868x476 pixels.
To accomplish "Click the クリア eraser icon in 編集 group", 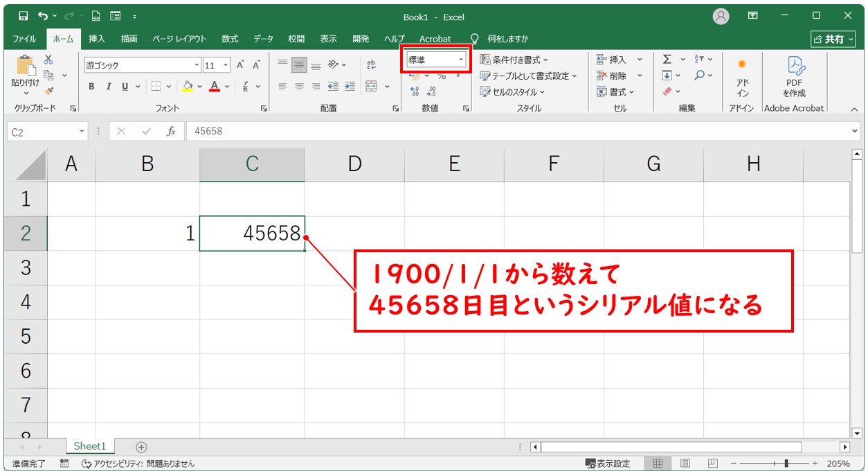I will pyautogui.click(x=667, y=90).
